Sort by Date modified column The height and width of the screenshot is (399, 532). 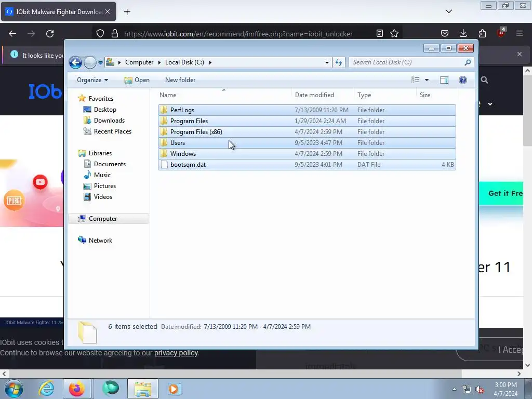click(x=323, y=95)
